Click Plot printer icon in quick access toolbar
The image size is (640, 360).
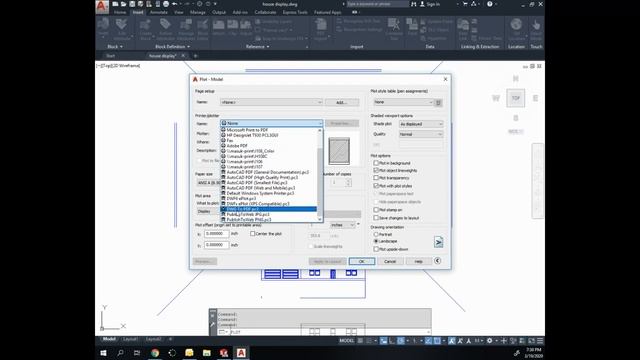166,4
